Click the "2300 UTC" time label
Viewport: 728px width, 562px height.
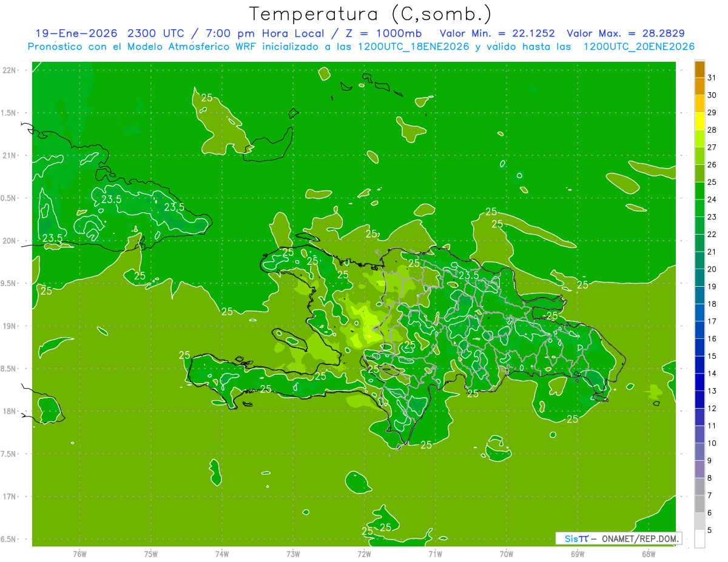(x=157, y=33)
